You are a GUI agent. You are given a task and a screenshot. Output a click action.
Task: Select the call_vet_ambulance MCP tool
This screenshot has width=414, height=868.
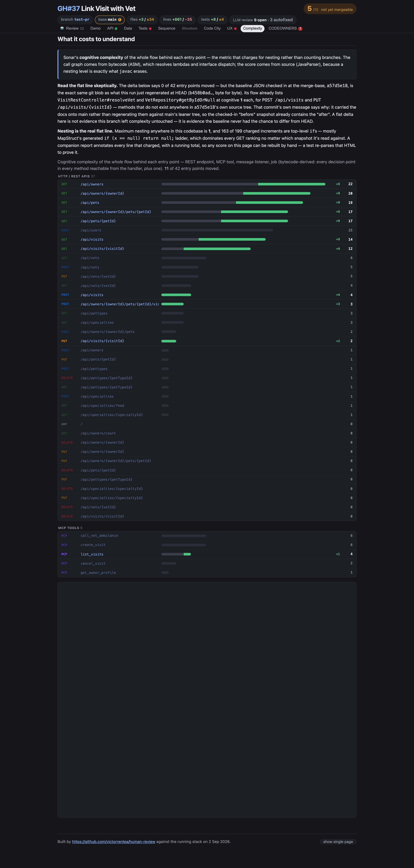point(207,536)
